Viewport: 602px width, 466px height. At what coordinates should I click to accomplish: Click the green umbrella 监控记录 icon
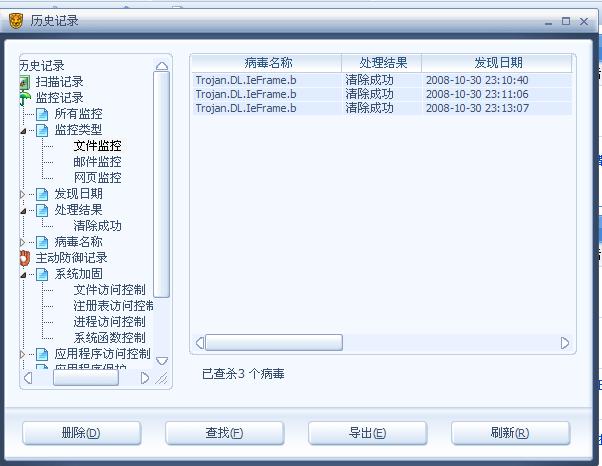click(x=25, y=98)
